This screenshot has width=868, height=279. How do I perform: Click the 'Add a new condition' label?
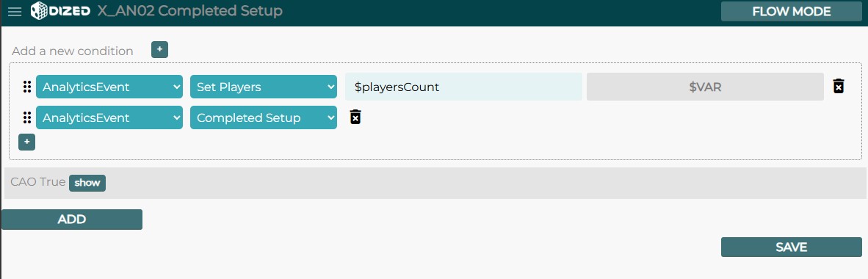click(x=73, y=51)
